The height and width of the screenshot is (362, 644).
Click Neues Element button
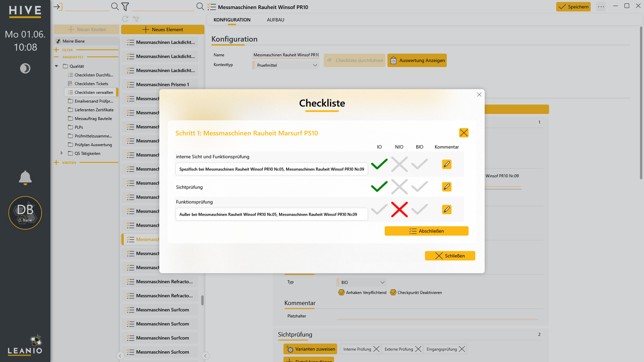163,29
